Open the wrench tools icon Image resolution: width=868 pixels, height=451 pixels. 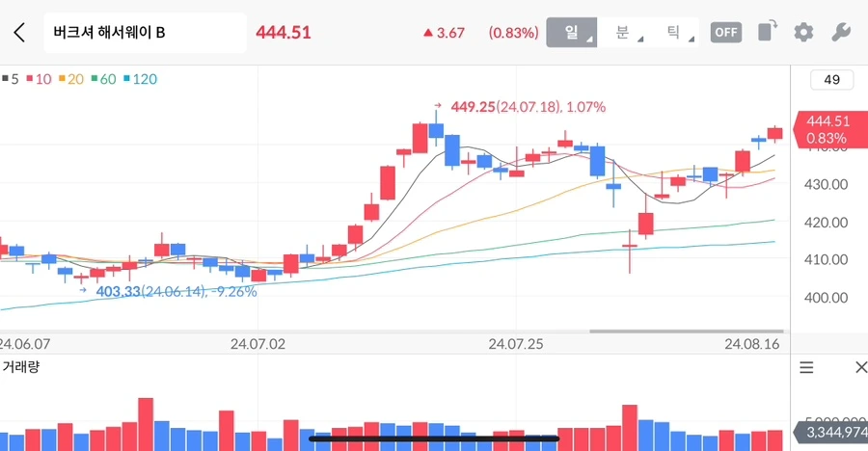click(x=841, y=32)
